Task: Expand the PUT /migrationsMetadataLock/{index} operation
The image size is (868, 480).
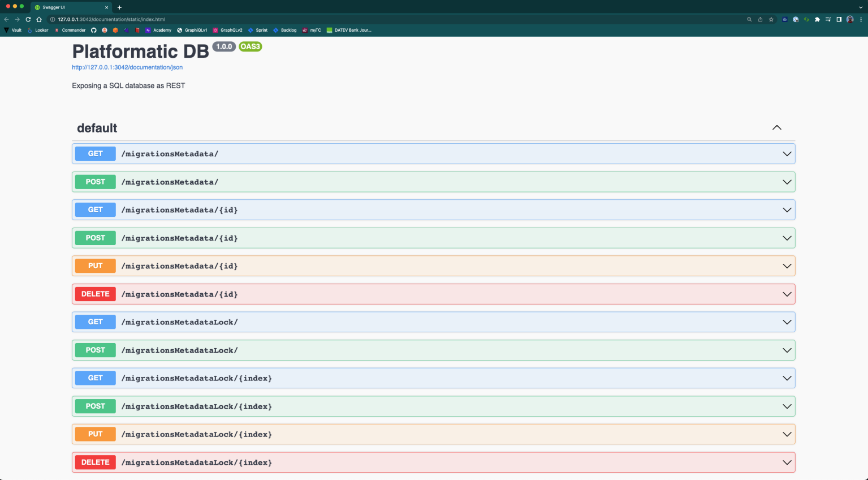Action: (x=787, y=434)
